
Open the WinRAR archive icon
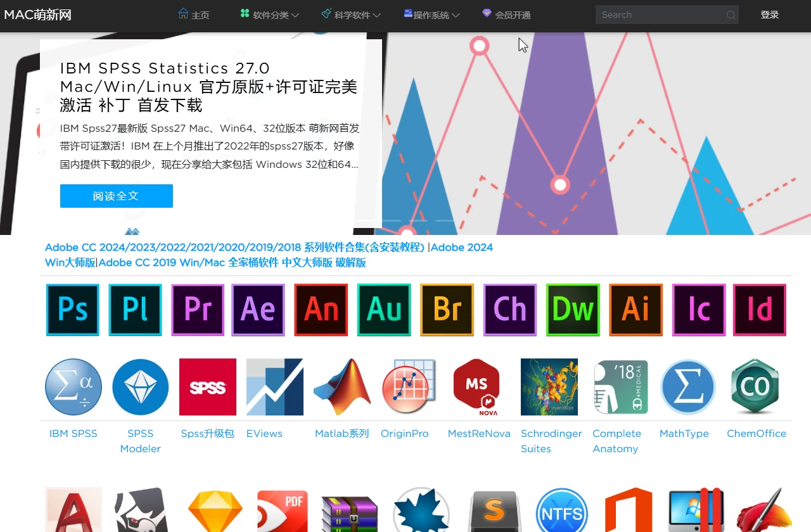(x=350, y=510)
